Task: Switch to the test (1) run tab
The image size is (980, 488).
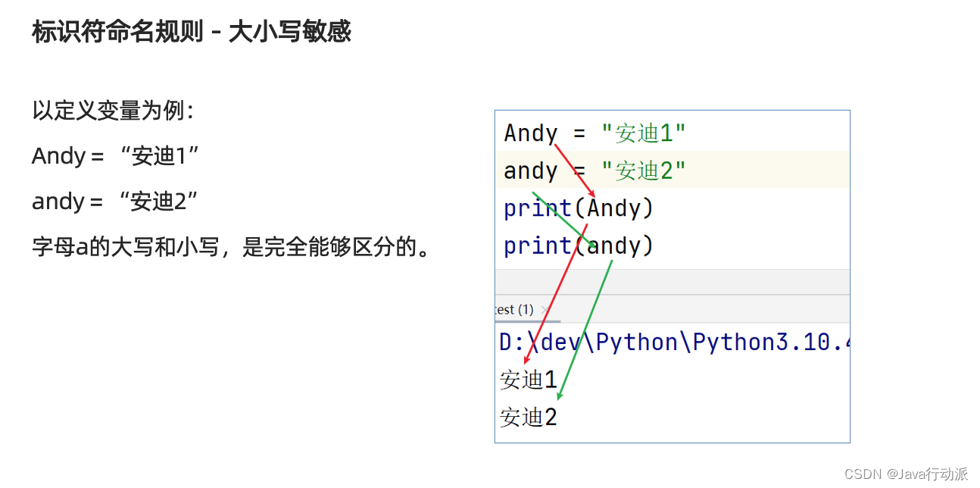Action: [517, 310]
